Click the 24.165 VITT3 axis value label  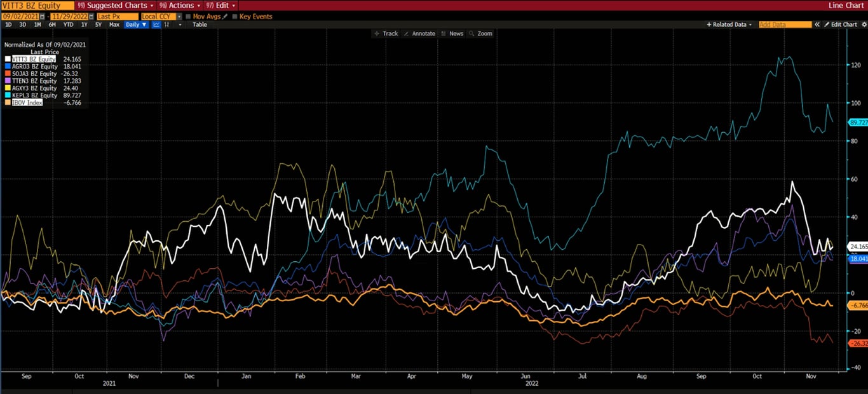tap(858, 246)
